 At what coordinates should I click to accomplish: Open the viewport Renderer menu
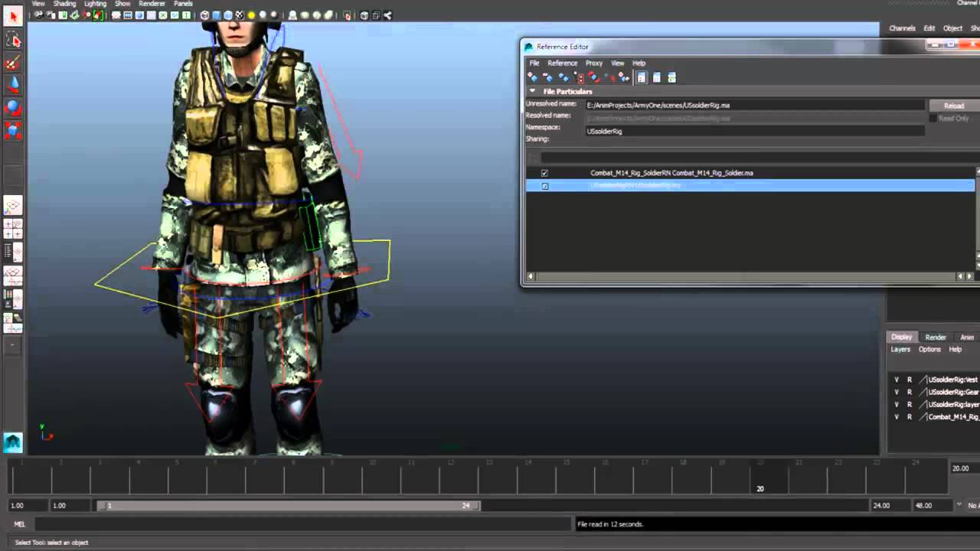(152, 4)
